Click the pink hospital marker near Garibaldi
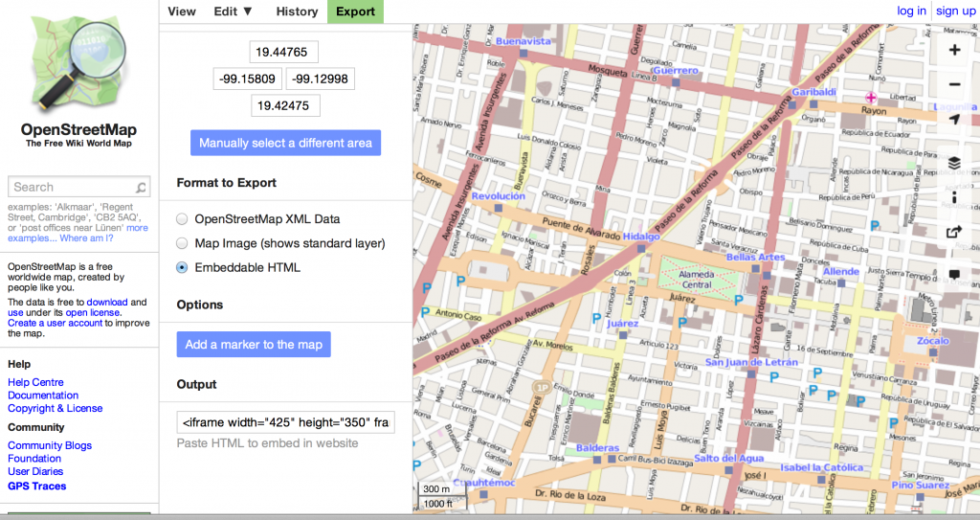980x520 pixels. [871, 97]
